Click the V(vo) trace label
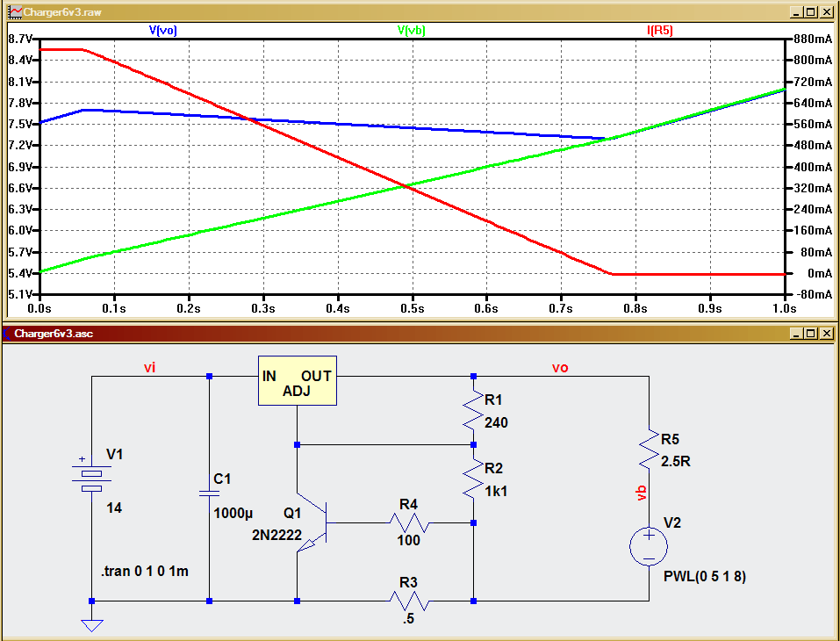 163,30
